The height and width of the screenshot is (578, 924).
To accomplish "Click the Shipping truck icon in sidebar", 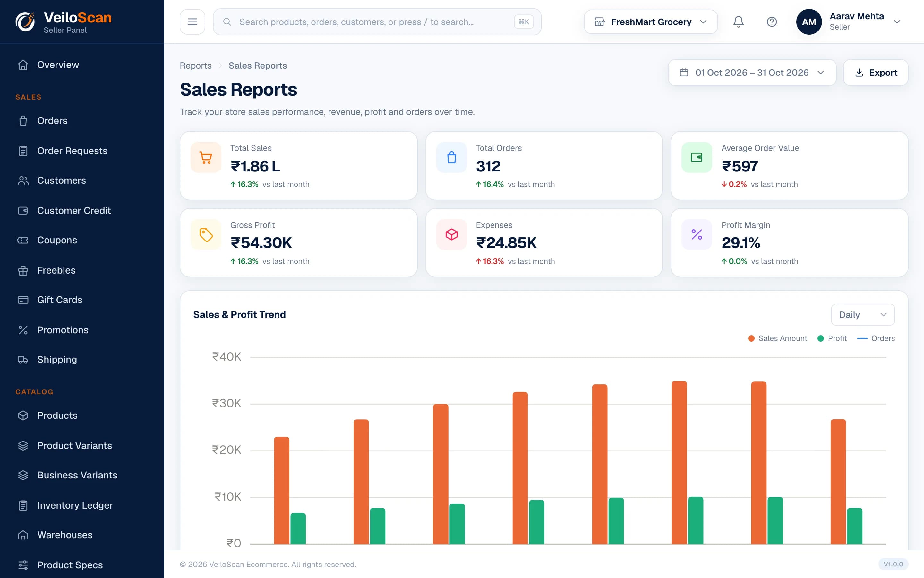I will point(23,360).
